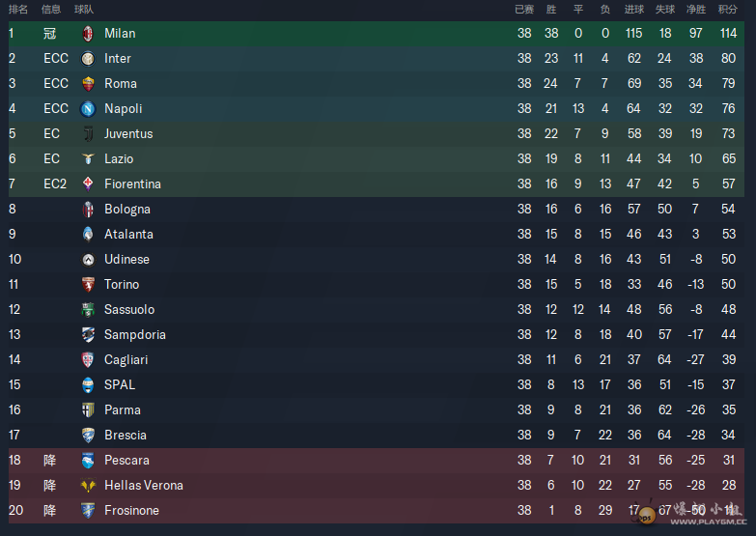Sort by the 排名 rank column header

(x=18, y=9)
